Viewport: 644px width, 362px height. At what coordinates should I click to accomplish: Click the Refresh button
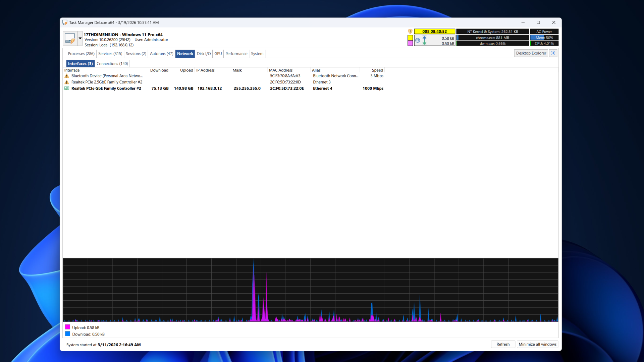pos(503,344)
